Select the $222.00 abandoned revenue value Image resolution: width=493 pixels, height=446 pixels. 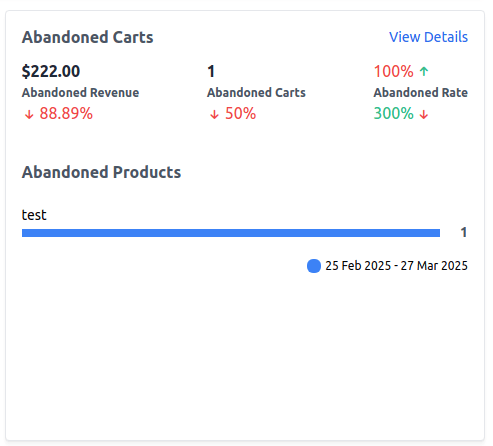51,71
